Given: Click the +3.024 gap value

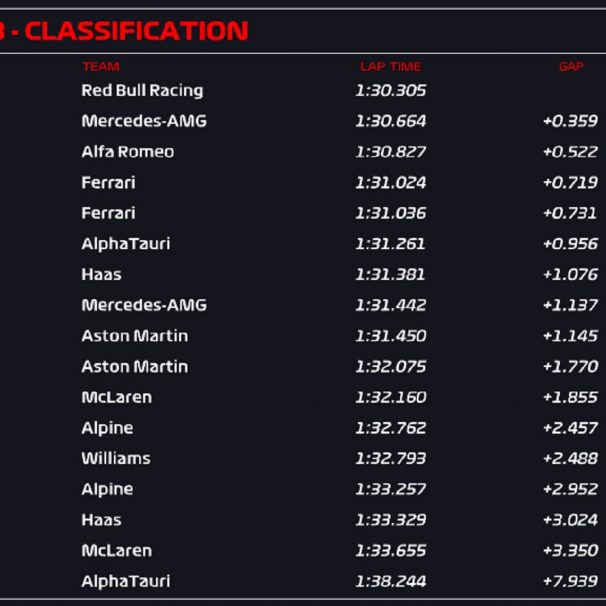Looking at the screenshot, I should coord(570,520).
